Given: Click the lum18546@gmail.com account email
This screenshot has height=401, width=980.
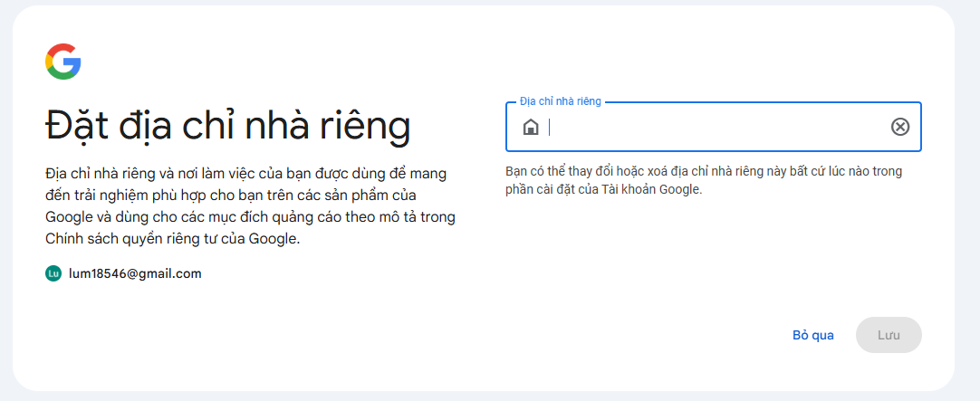Looking at the screenshot, I should [135, 273].
